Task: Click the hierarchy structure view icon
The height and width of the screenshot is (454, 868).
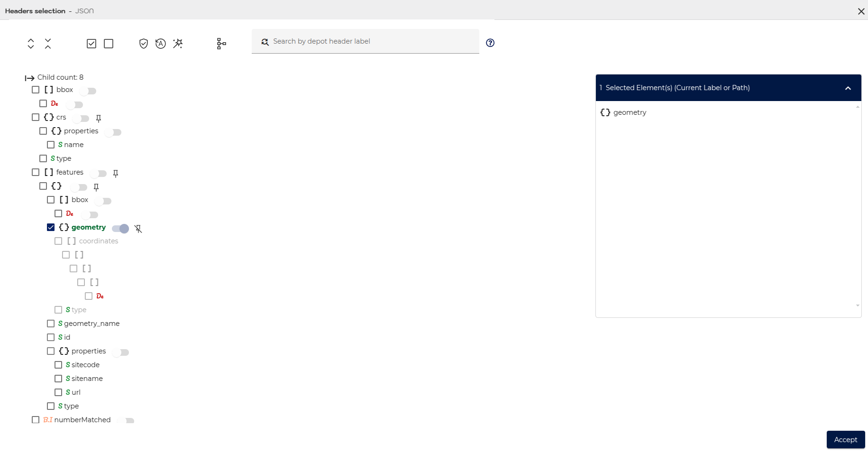Action: point(221,43)
